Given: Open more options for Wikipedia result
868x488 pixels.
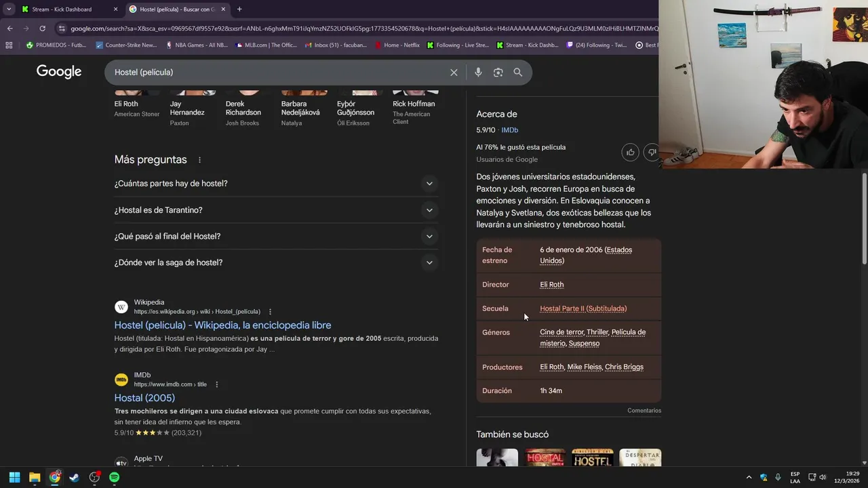Looking at the screenshot, I should coord(270,312).
